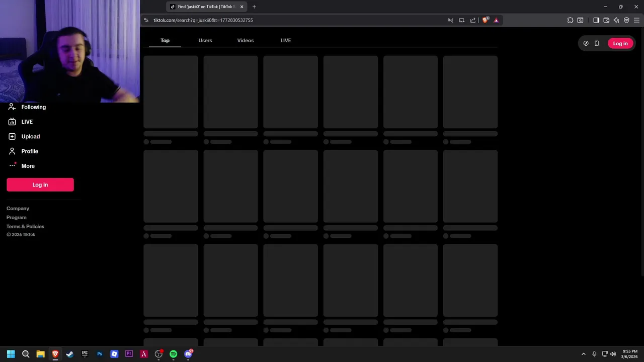Click the page vertical scrollbar
This screenshot has width=644, height=362.
coord(642,151)
